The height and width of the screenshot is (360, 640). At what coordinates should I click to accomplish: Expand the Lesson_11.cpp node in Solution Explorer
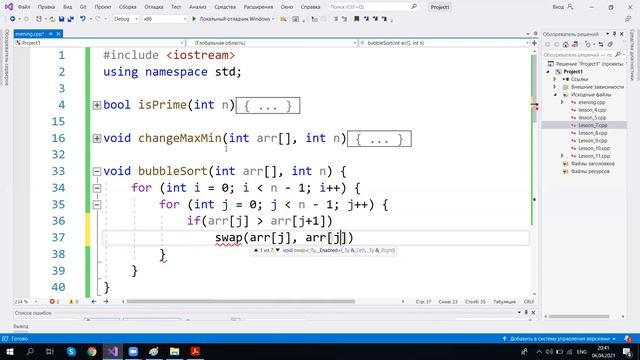click(x=562, y=156)
